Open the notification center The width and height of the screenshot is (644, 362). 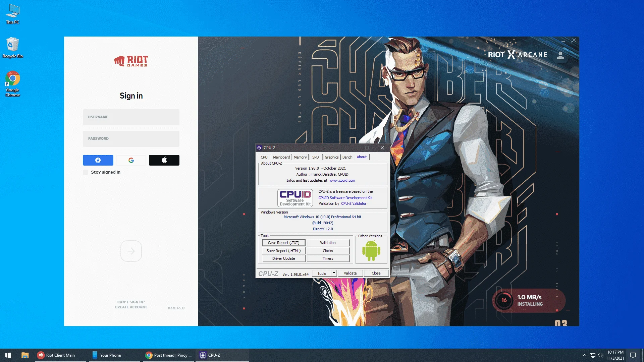click(633, 355)
